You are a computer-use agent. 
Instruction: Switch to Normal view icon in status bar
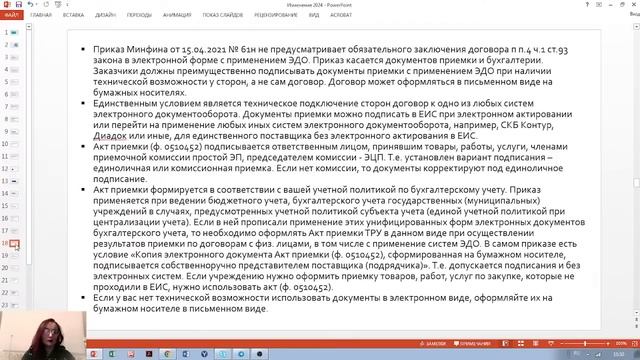point(505,344)
